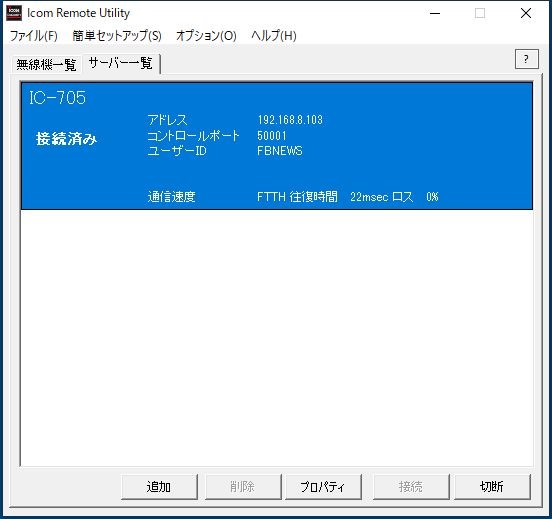The width and height of the screenshot is (552, 519).
Task: Click the IP address 192.168.8.103
Action: (x=290, y=120)
